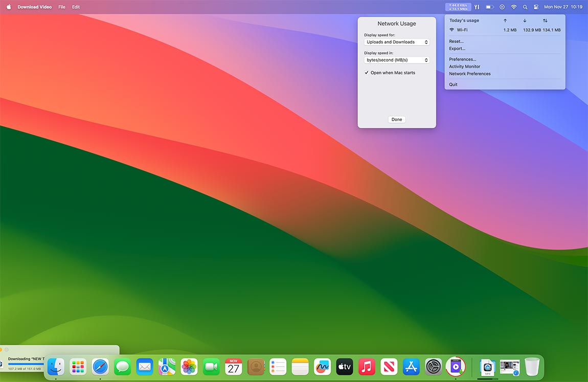Click the webpage thumbnail next to the Trash
The image size is (588, 382).
click(509, 367)
